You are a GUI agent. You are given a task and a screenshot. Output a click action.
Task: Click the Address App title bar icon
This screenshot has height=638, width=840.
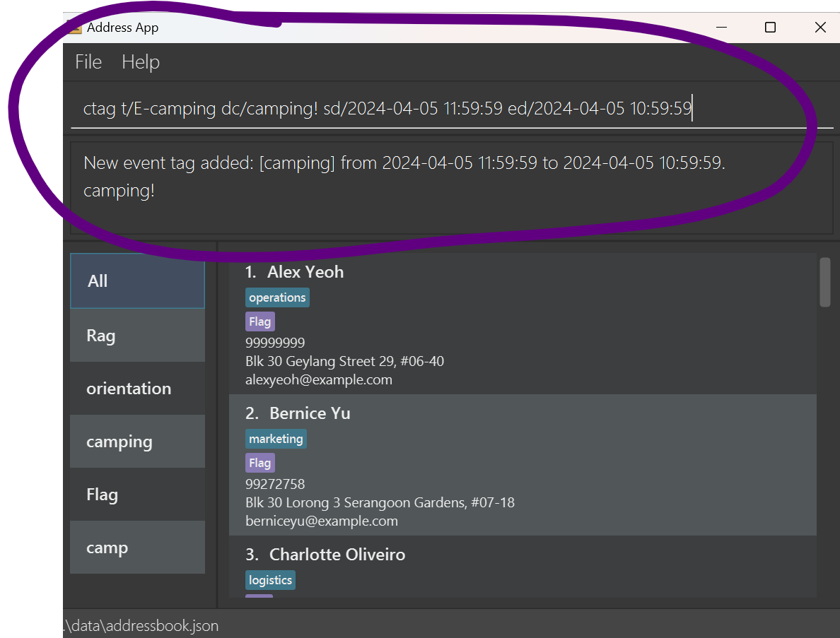pyautogui.click(x=74, y=28)
